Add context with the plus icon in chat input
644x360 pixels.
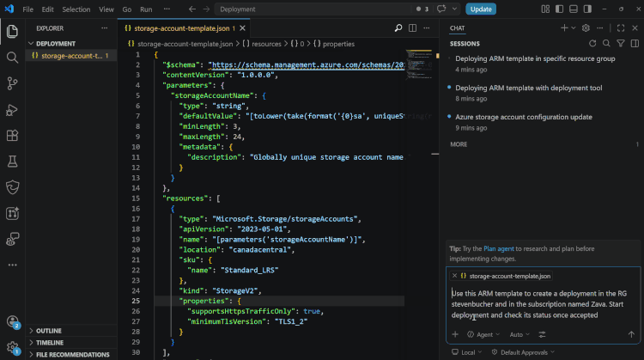click(x=455, y=334)
